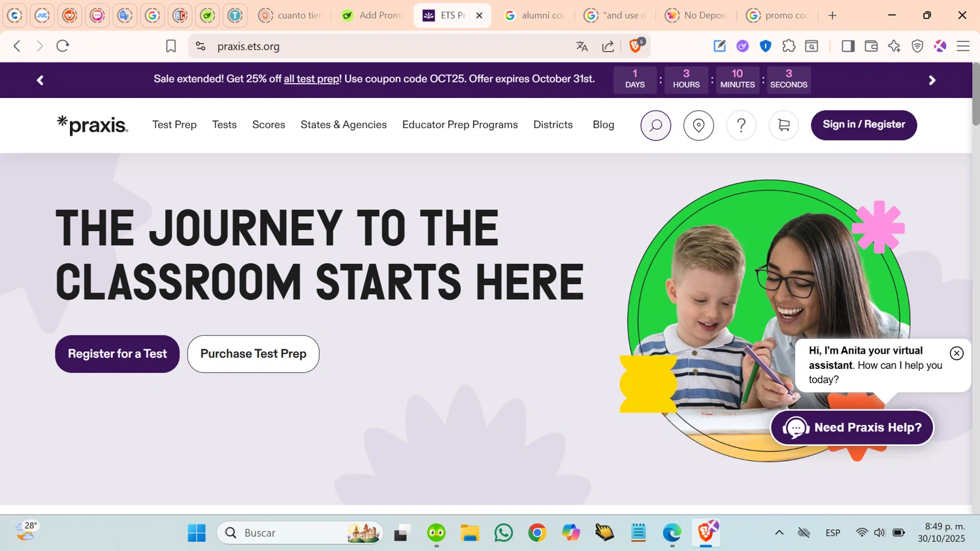Open the Brave VPN shield icon
This screenshot has width=980, height=551.
[x=918, y=46]
